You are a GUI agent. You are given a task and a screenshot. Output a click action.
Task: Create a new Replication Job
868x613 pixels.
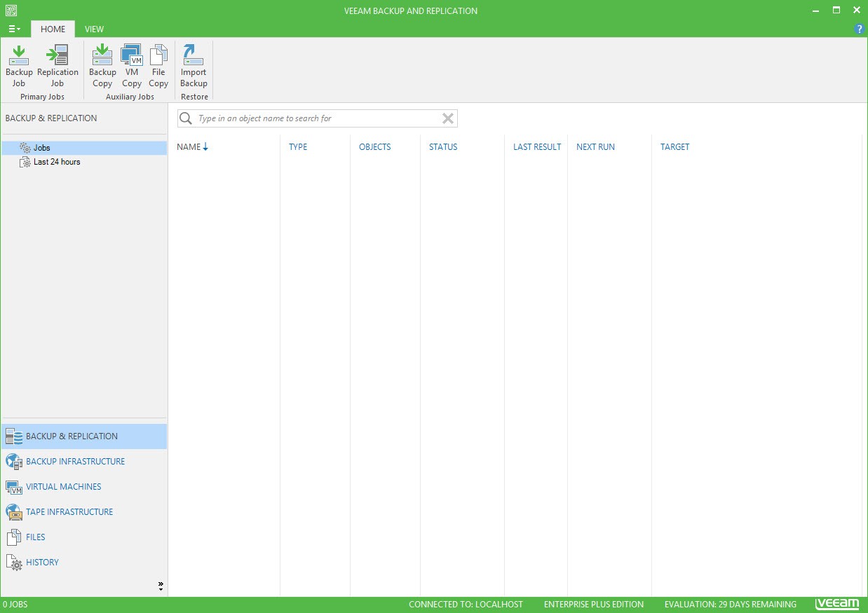(x=57, y=66)
